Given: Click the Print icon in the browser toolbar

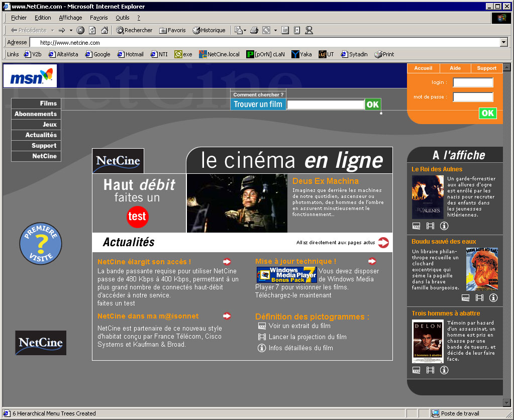Looking at the screenshot, I should click(254, 30).
